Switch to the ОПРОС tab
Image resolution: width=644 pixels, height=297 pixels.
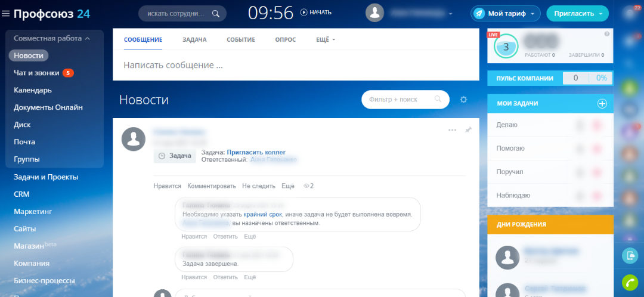click(286, 40)
